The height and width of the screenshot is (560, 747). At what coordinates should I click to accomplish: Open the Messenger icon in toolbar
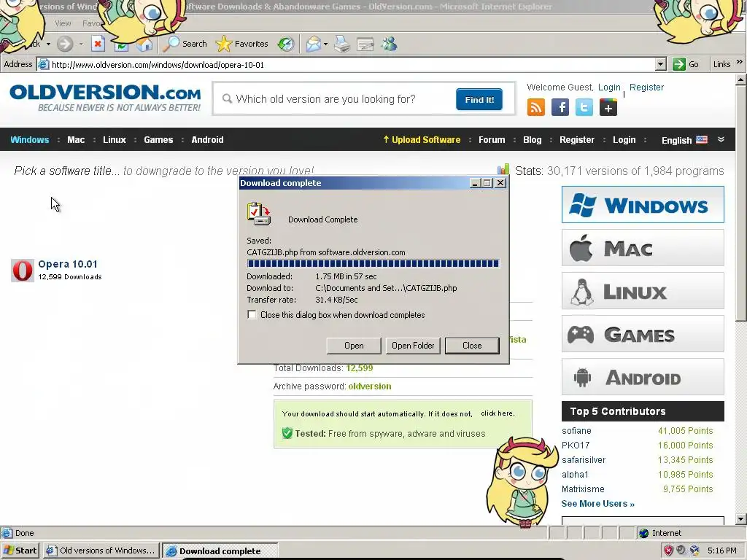pyautogui.click(x=390, y=44)
